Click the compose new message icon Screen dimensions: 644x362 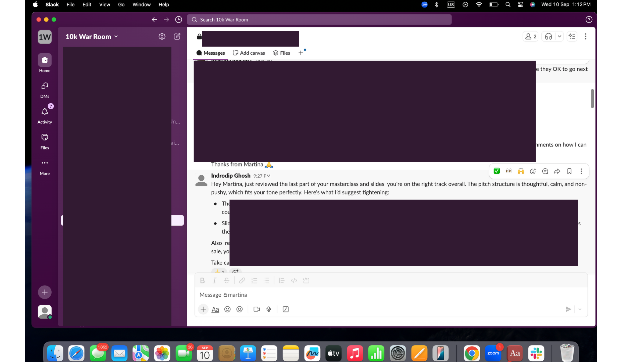pos(177,37)
